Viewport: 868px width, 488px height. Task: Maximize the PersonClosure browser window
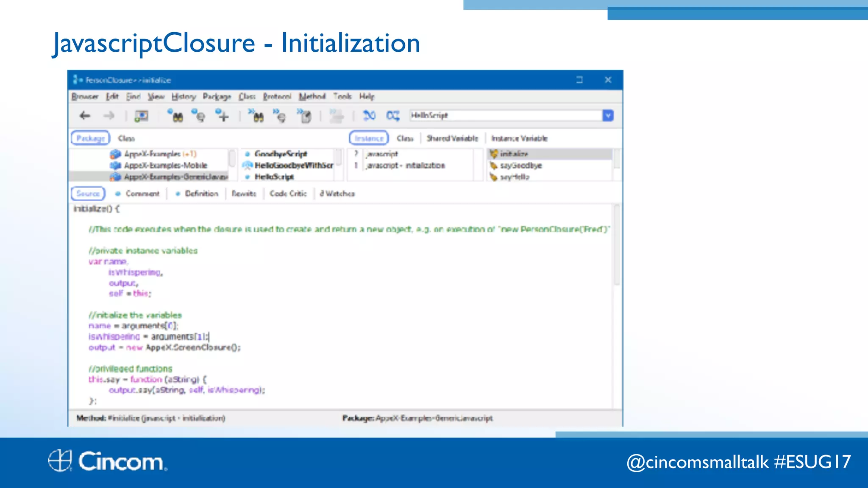[579, 80]
